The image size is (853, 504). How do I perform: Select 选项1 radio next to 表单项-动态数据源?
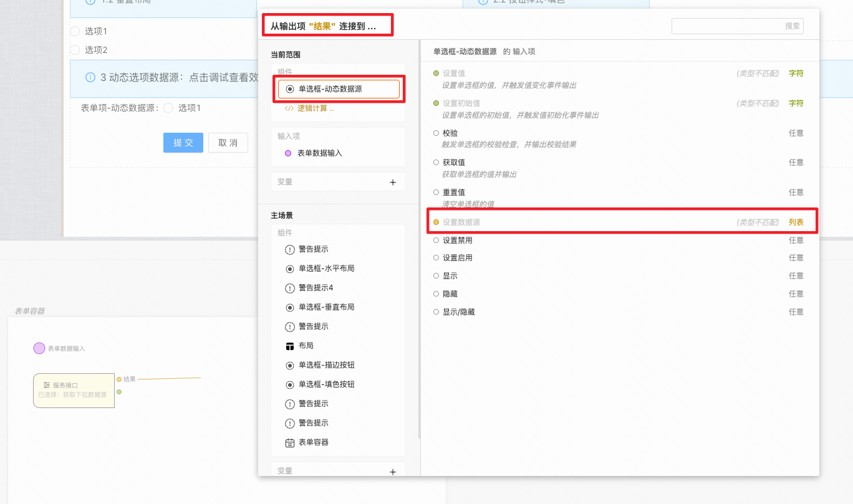[x=168, y=108]
